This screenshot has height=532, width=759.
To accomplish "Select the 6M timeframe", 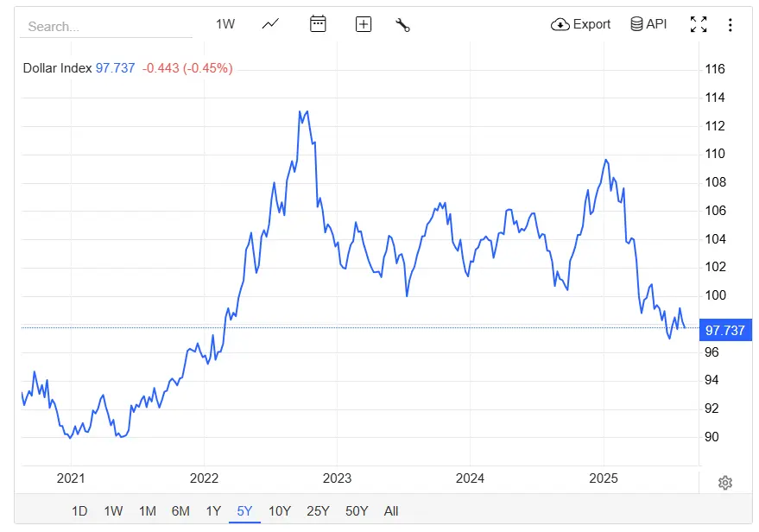I will click(x=180, y=510).
